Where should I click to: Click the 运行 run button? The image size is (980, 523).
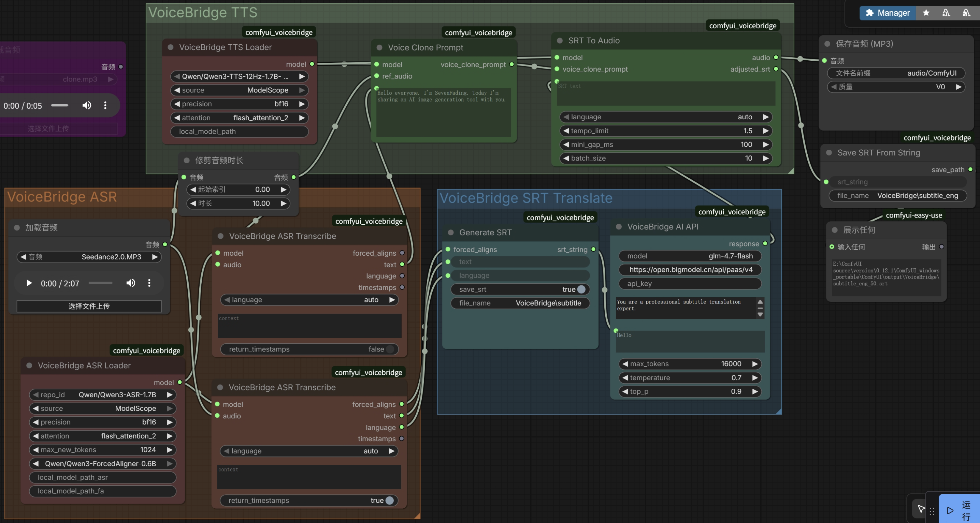(959, 510)
